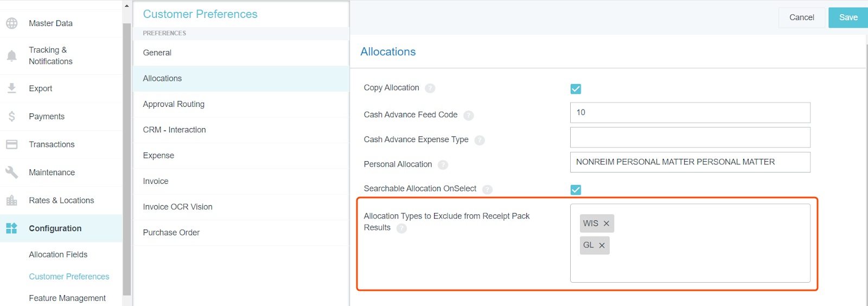Viewport: 868px width, 306px height.
Task: Click the Tracking & Notifications bell icon
Action: click(11, 55)
